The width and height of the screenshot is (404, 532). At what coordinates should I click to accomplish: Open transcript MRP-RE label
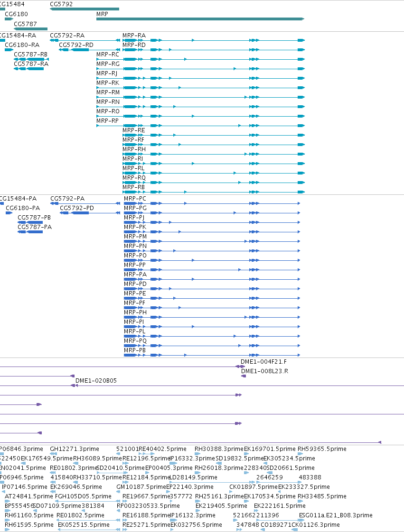pyautogui.click(x=133, y=130)
